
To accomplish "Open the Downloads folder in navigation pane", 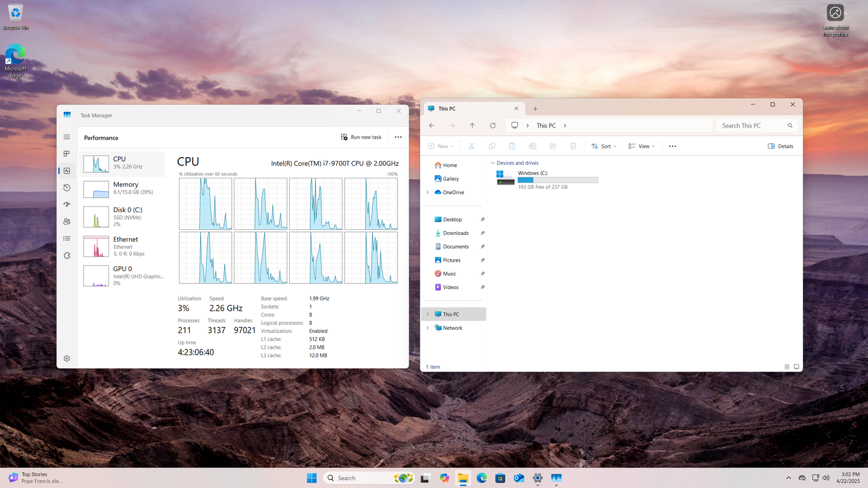I will coord(455,233).
